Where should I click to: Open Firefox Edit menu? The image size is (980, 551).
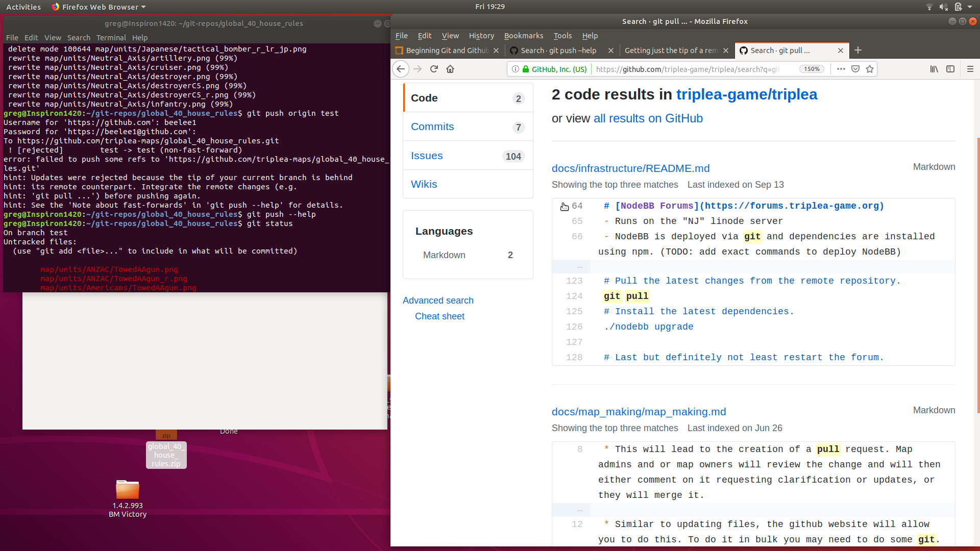[x=425, y=36]
